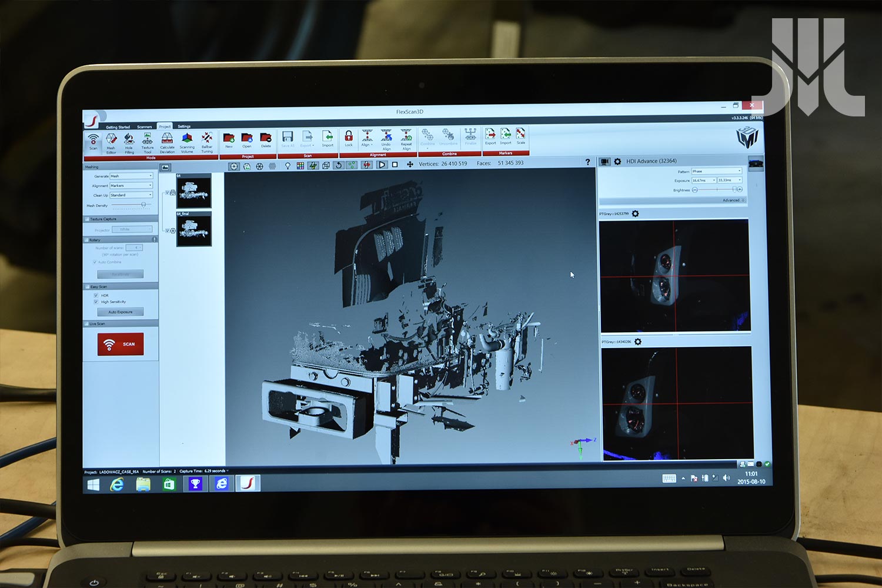Viewport: 882px width, 588px height.
Task: Select the Project tab
Action: point(165,126)
